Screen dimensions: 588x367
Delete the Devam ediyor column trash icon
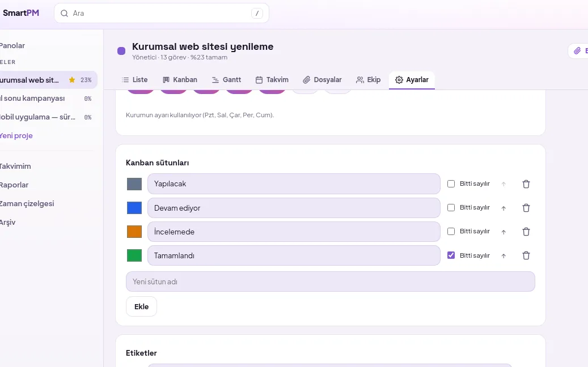tap(526, 208)
